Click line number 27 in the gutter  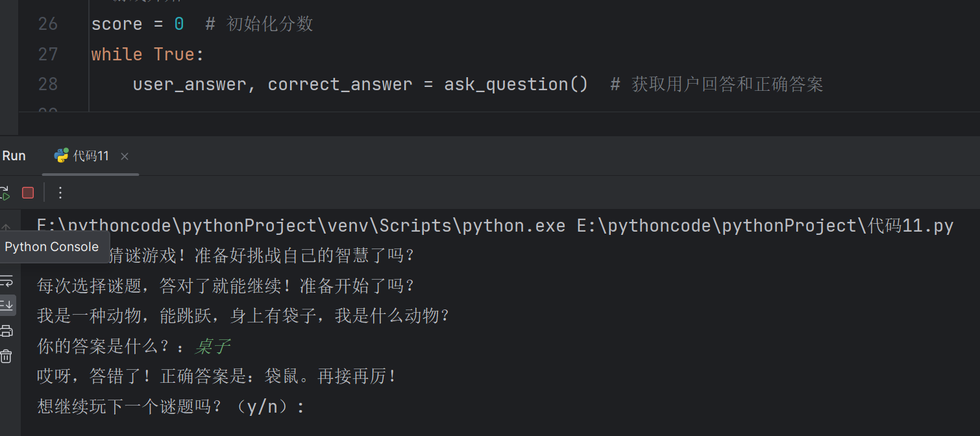47,54
